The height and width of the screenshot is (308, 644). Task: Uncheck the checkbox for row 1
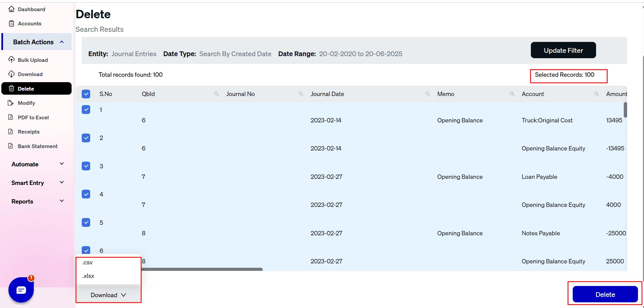tap(86, 110)
